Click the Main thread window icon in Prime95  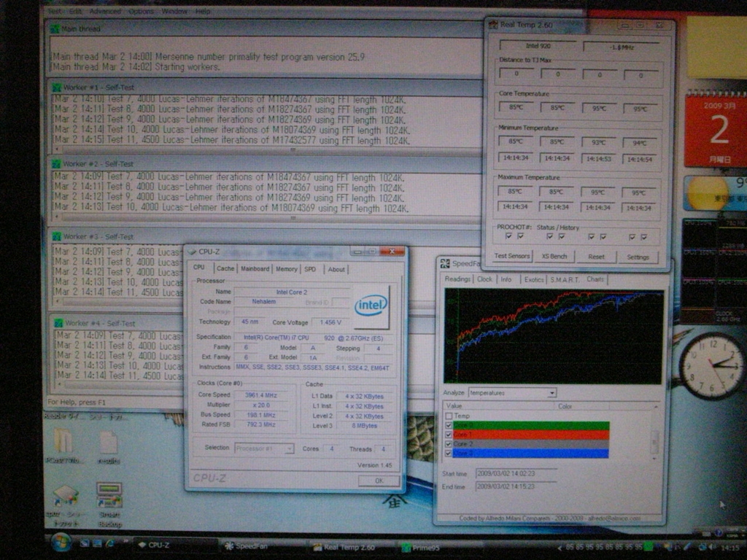(x=55, y=29)
